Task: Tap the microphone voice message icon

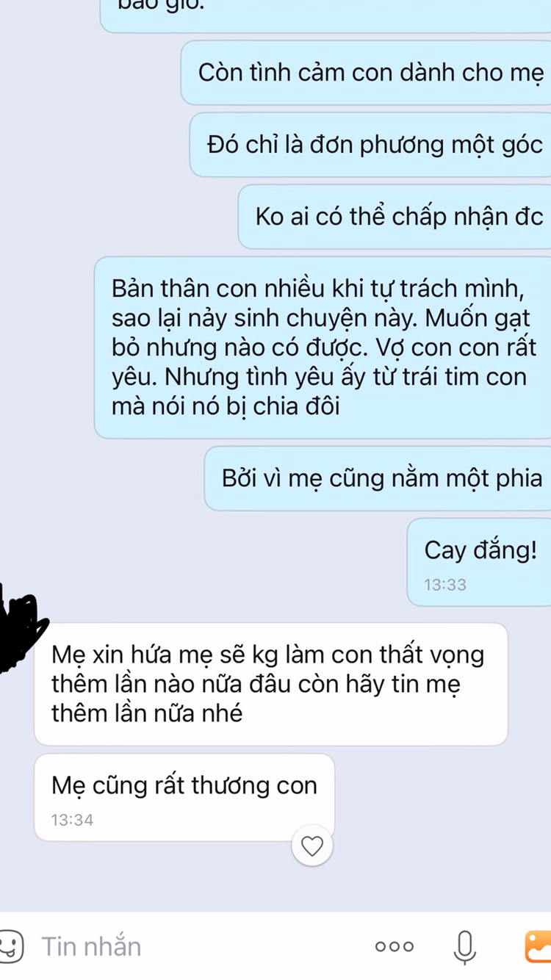Action: pos(464,946)
